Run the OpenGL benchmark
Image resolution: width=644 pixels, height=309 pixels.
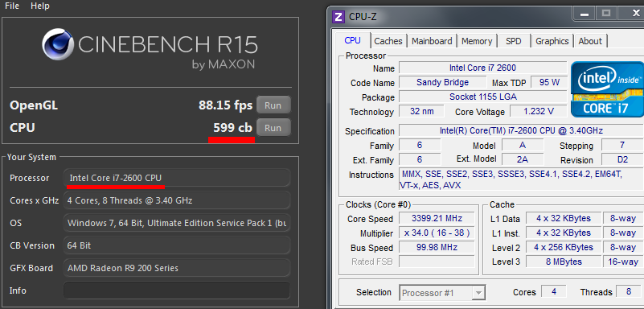coord(273,105)
